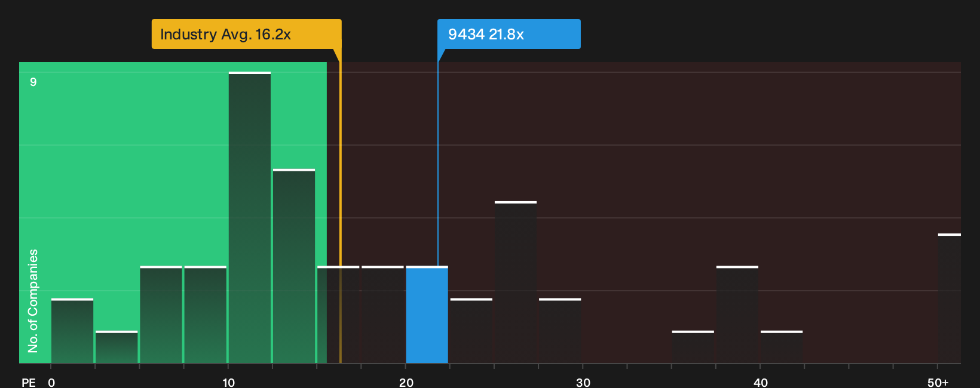
Task: Click the '0' x-axis label
Action: coord(51,382)
